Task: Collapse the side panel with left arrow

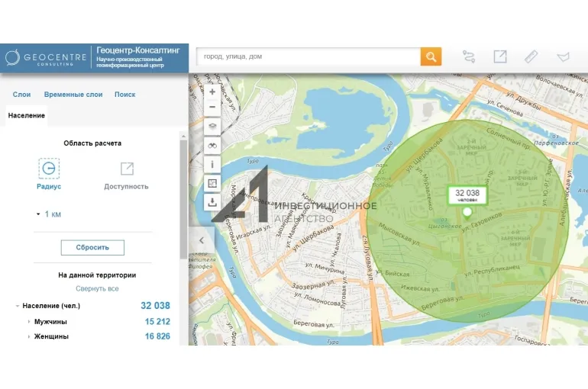Action: (201, 240)
